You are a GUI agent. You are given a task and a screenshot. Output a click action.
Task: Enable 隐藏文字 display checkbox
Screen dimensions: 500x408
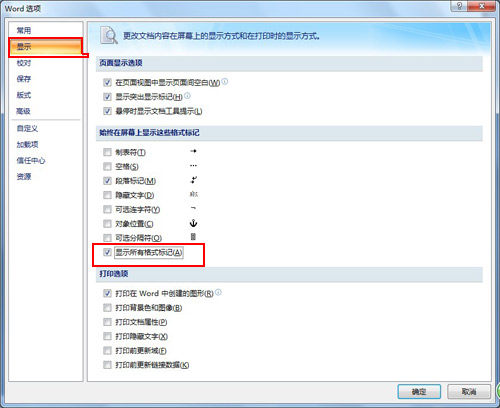pyautogui.click(x=107, y=195)
